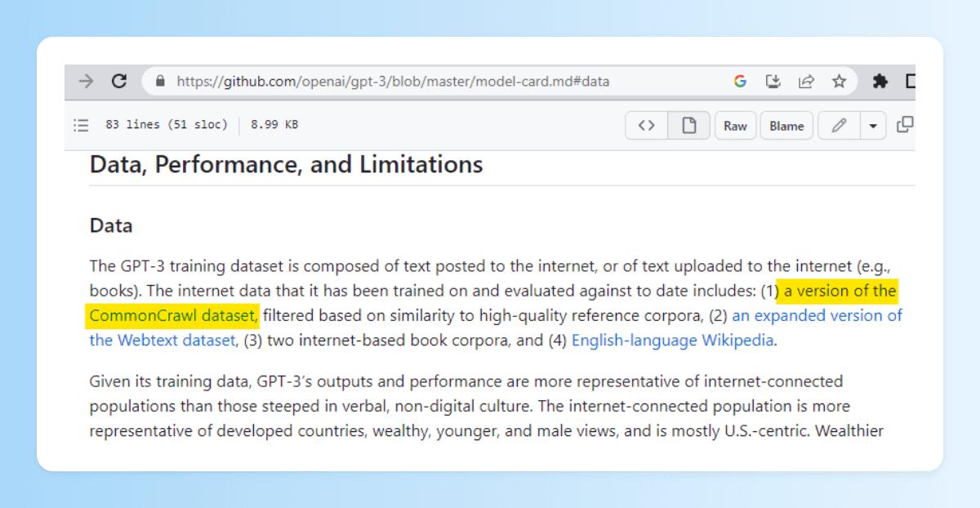980x508 pixels.
Task: Bookmark this page with the star
Action: pos(839,82)
